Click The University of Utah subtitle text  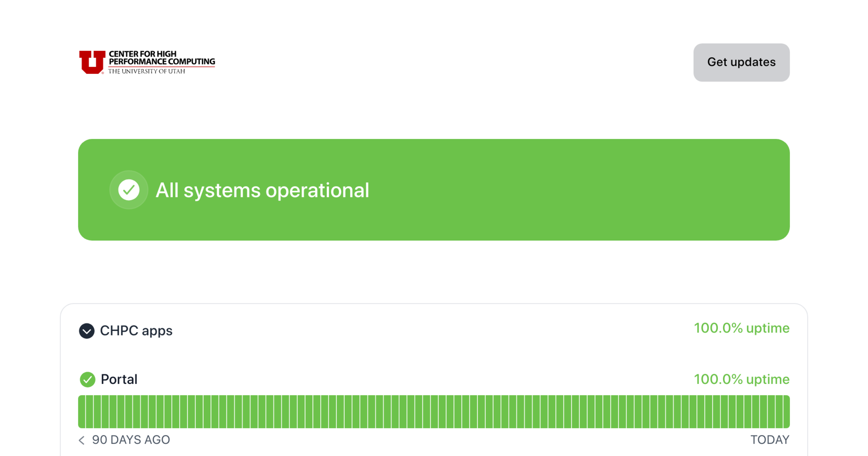tap(147, 71)
